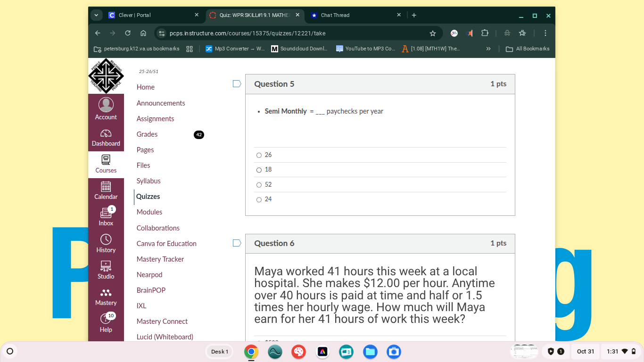Open History in the Canvas sidebar

(106, 244)
